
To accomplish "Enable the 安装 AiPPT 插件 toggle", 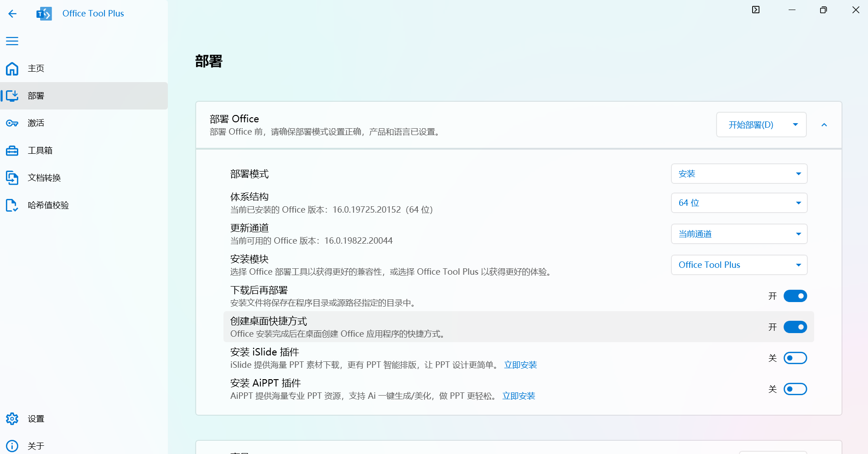I will (795, 389).
